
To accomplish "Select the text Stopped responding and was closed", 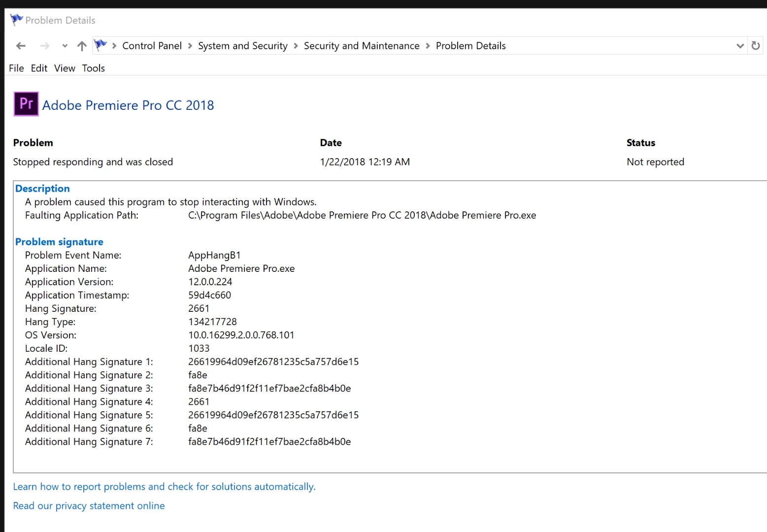I will [x=93, y=162].
